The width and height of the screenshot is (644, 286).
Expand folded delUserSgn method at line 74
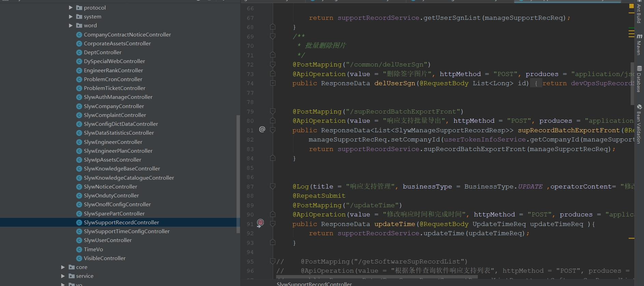click(x=273, y=83)
